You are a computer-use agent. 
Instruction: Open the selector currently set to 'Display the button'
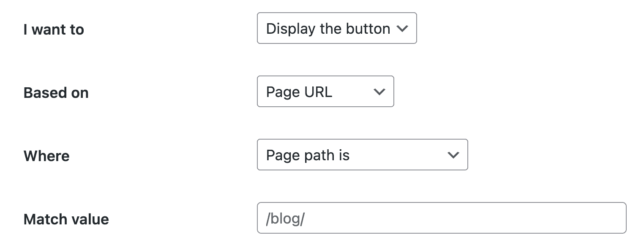tap(337, 28)
